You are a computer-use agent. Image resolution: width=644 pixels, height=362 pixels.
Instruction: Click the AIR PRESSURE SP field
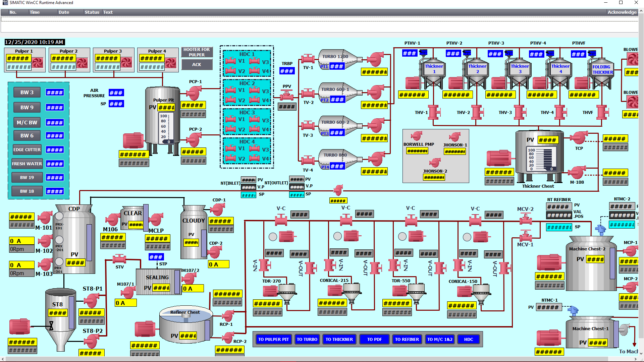click(116, 104)
